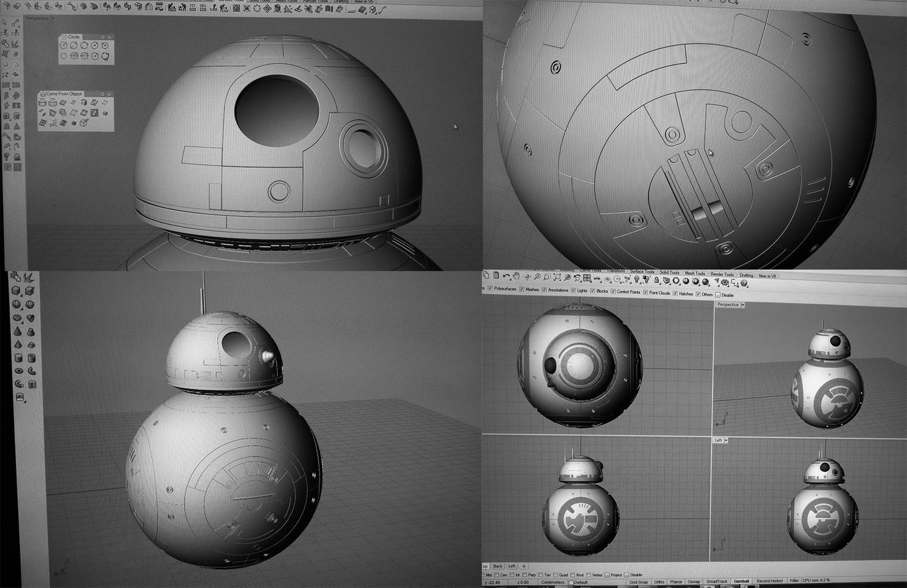Image resolution: width=907 pixels, height=588 pixels.
Task: Switch to the Back viewport tab
Action: click(x=498, y=566)
